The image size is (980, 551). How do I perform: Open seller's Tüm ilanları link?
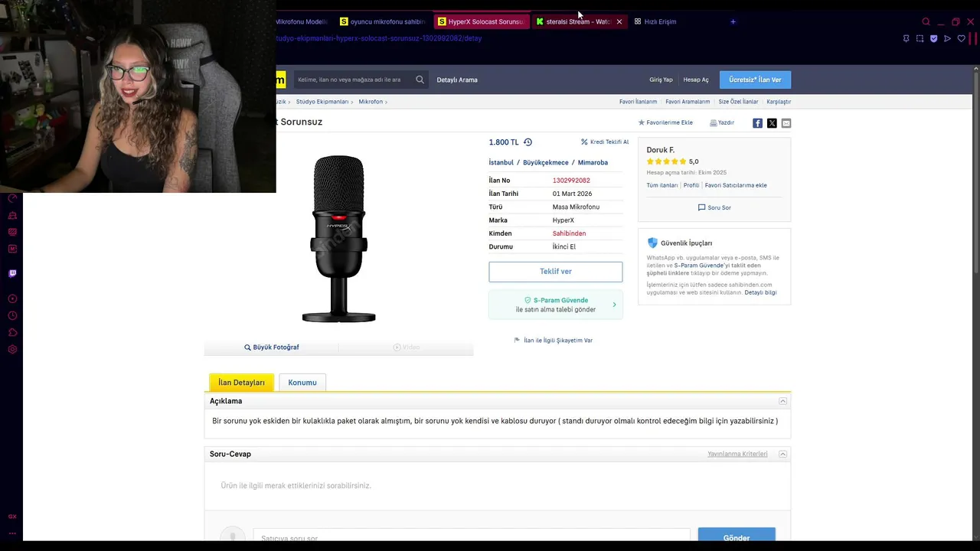662,185
